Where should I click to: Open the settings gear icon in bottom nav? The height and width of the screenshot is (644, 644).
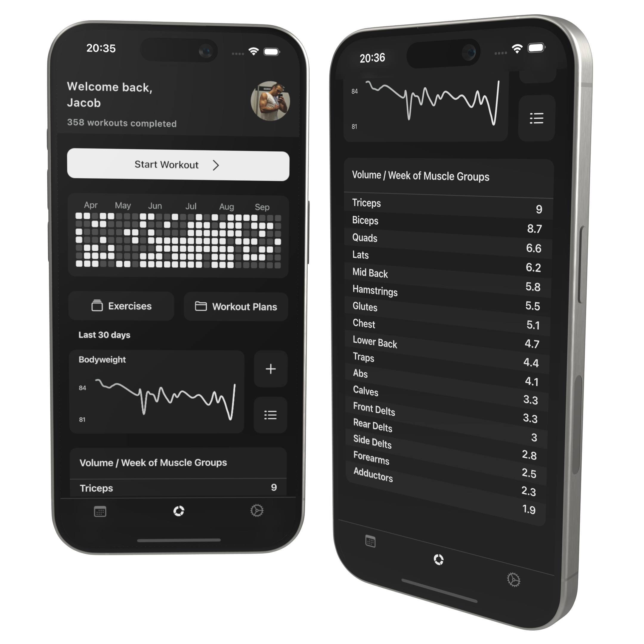click(x=257, y=510)
